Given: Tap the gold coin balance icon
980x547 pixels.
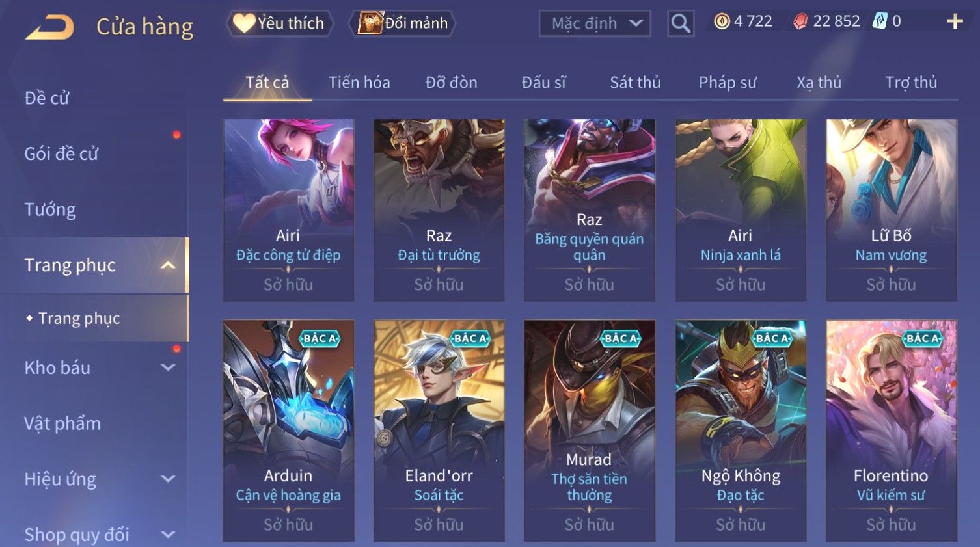Looking at the screenshot, I should click(x=722, y=21).
